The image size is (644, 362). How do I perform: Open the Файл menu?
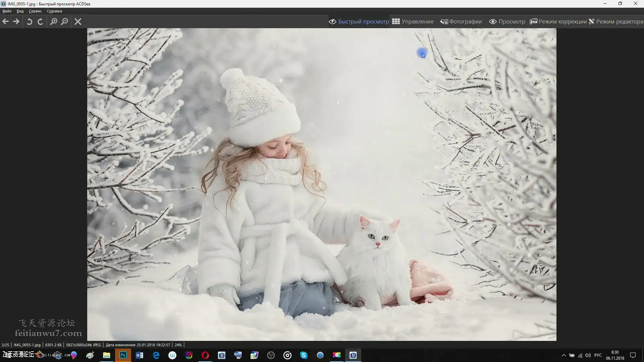pyautogui.click(x=7, y=11)
